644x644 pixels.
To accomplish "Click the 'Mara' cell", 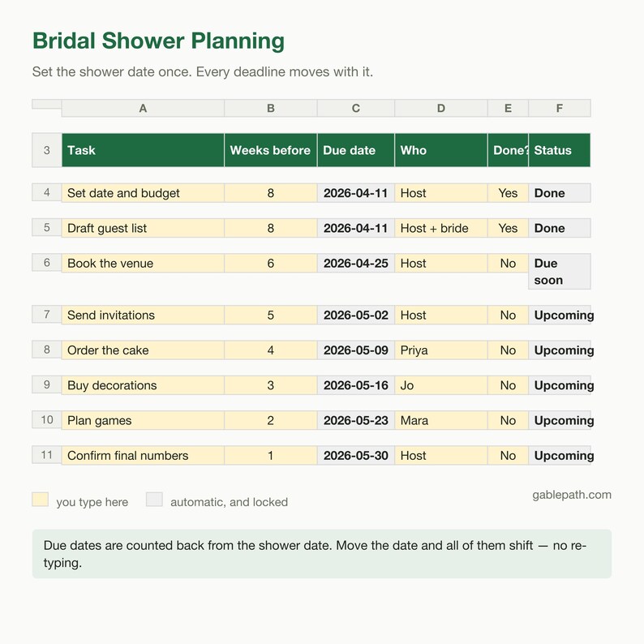I will pyautogui.click(x=441, y=420).
